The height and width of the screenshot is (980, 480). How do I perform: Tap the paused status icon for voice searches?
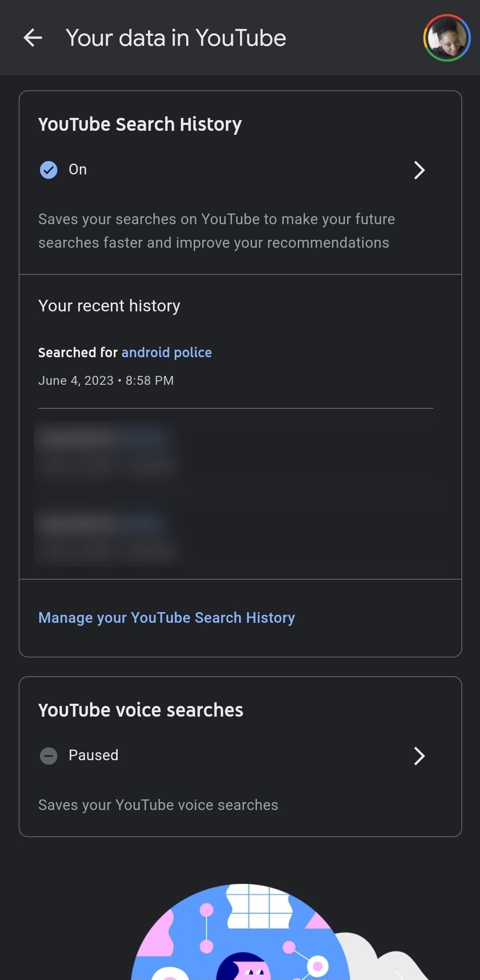(x=49, y=755)
